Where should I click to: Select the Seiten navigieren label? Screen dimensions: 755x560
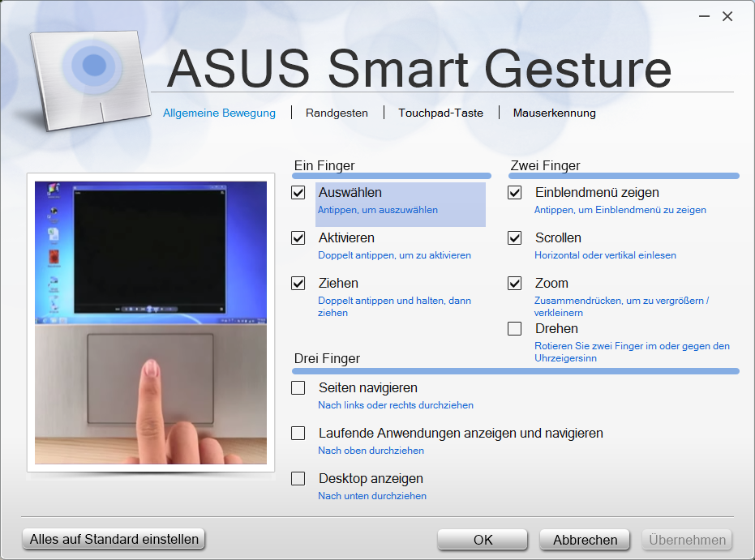pyautogui.click(x=368, y=387)
